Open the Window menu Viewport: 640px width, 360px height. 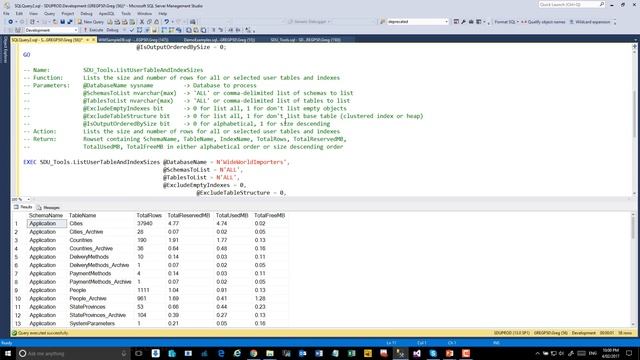144,13
